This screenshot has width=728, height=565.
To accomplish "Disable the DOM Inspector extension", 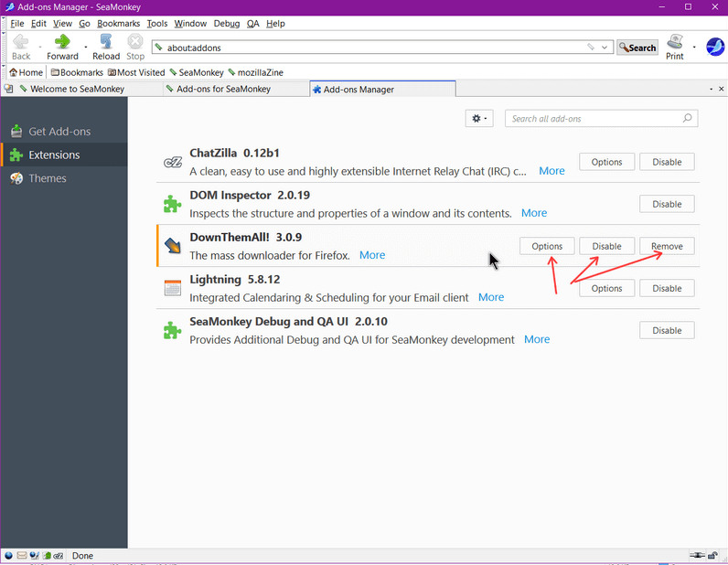I will pos(667,204).
